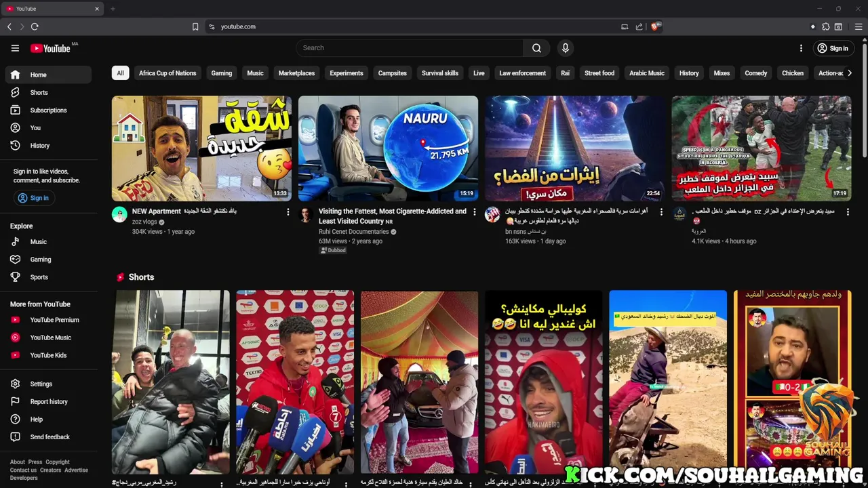Click the search magnifier button
The image size is (868, 488).
click(x=536, y=48)
